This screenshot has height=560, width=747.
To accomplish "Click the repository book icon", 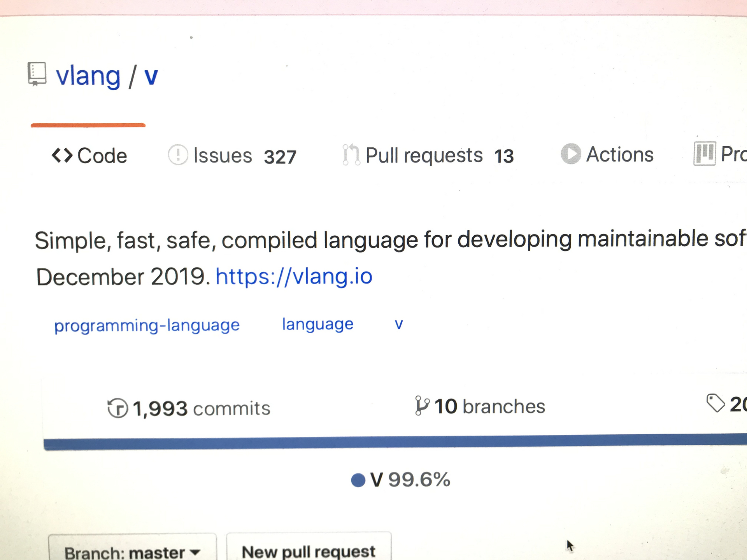I will [37, 74].
